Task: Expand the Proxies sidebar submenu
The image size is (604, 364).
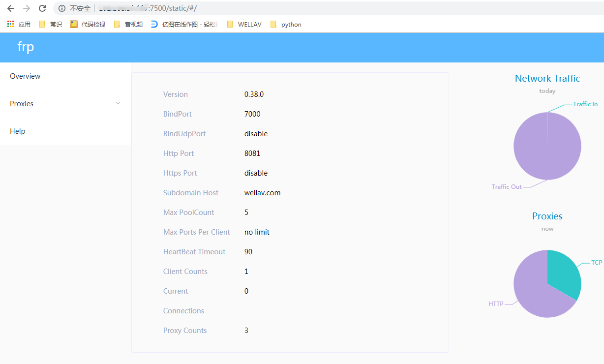Action: (x=65, y=104)
